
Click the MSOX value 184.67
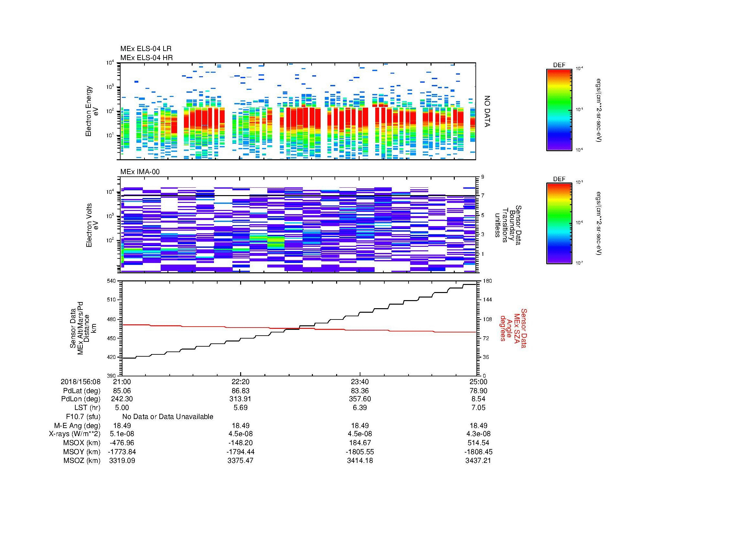(360, 443)
